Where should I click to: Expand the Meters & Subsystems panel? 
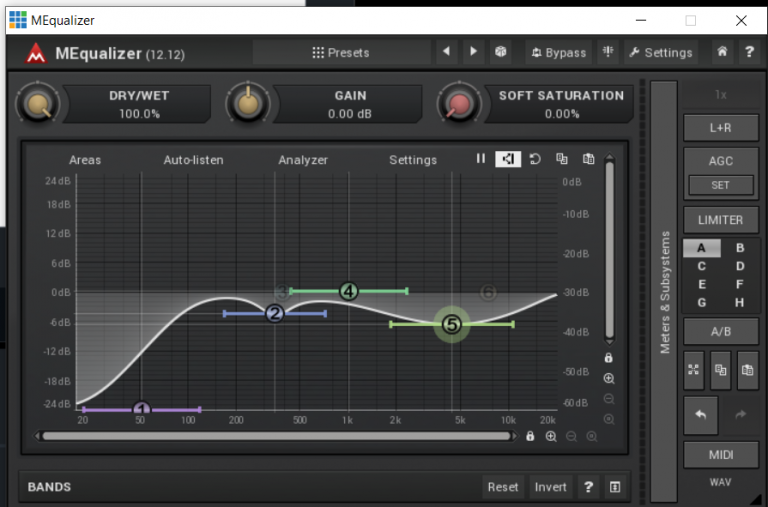click(664, 292)
